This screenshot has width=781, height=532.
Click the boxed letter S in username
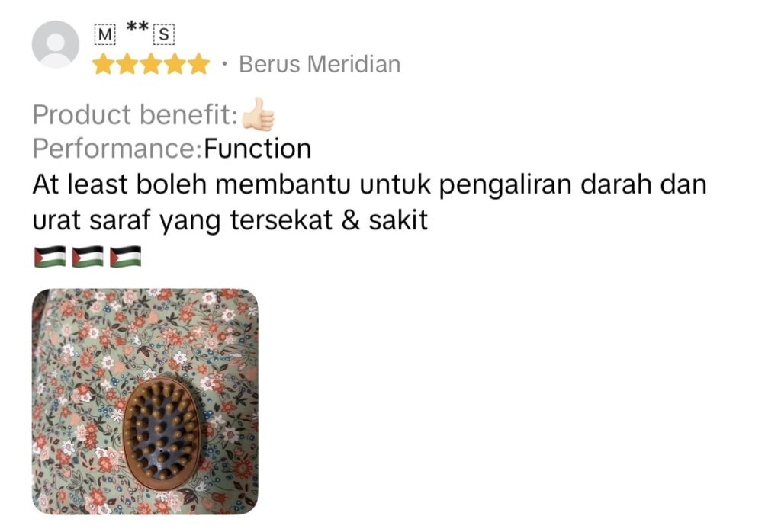[x=164, y=35]
